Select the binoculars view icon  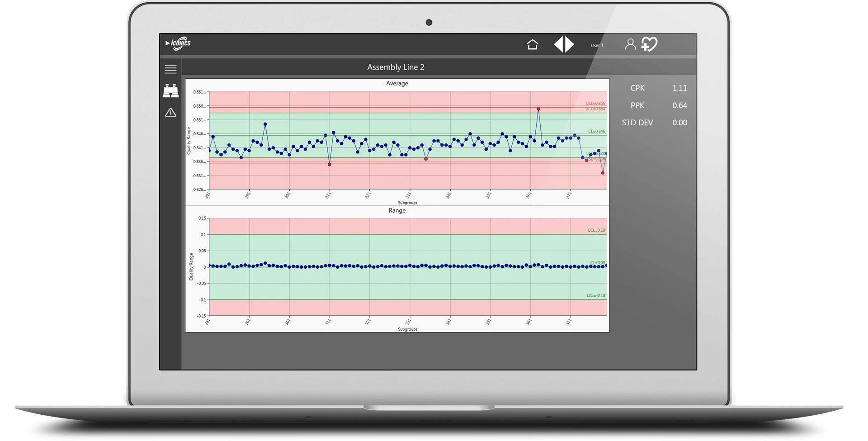[170, 91]
